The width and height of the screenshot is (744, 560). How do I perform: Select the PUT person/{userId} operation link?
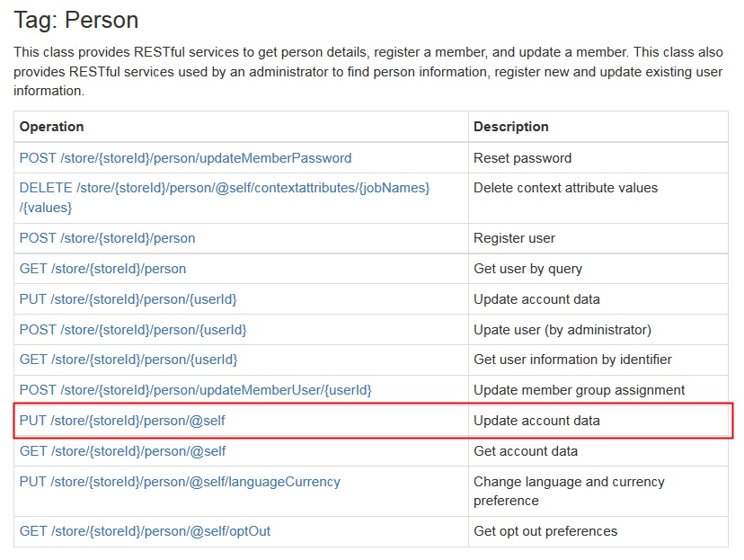[x=128, y=299]
